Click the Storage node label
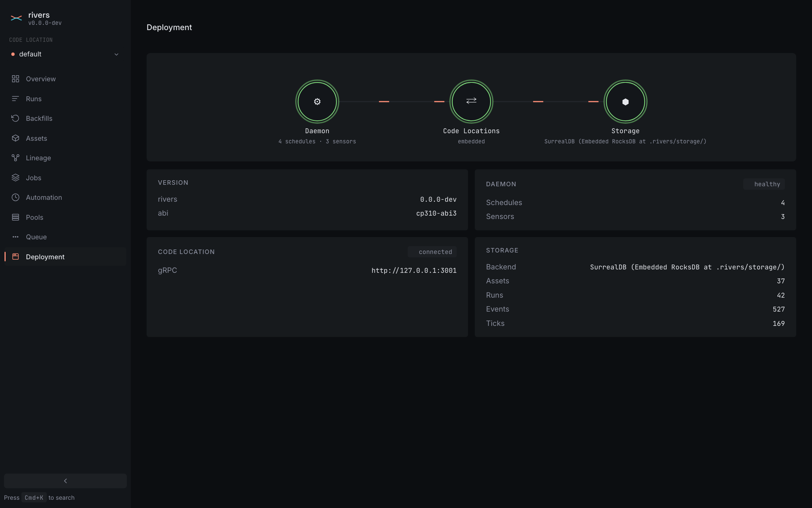 tap(626, 131)
